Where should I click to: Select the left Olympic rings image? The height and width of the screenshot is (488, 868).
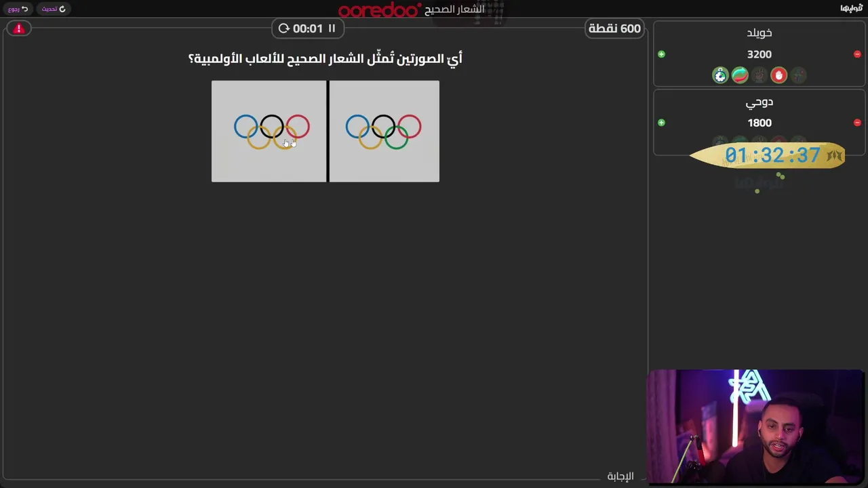point(269,131)
